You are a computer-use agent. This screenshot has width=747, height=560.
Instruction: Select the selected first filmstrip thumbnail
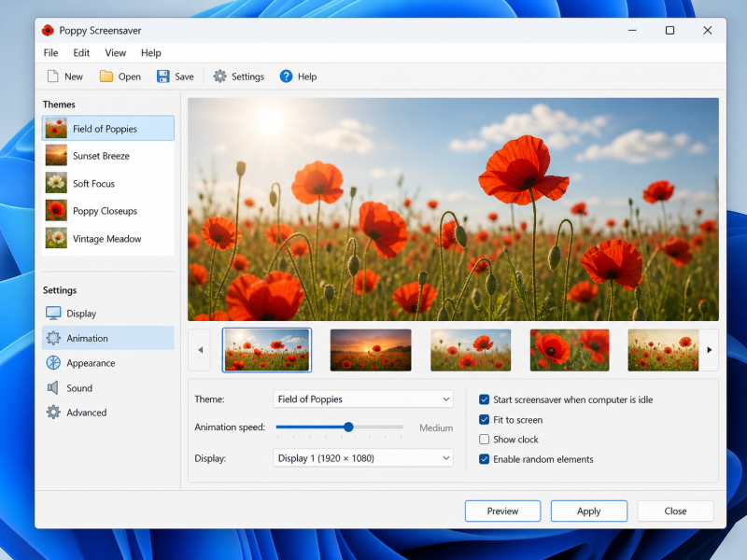click(x=267, y=350)
